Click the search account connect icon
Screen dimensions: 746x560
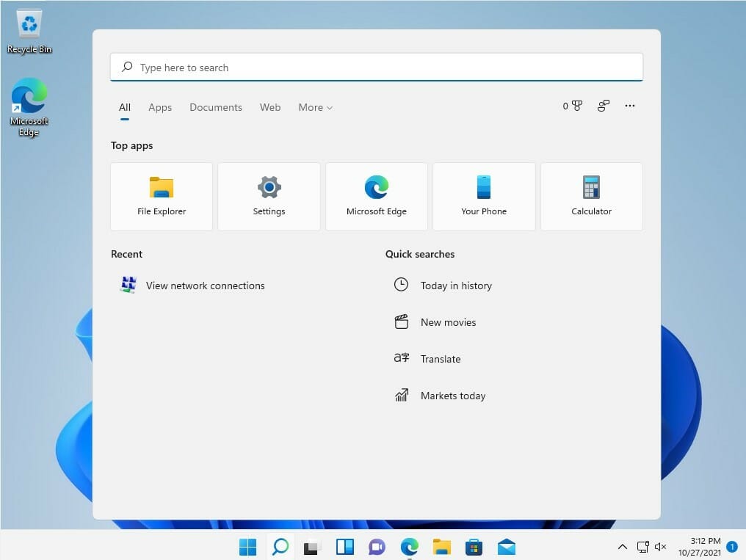(604, 106)
